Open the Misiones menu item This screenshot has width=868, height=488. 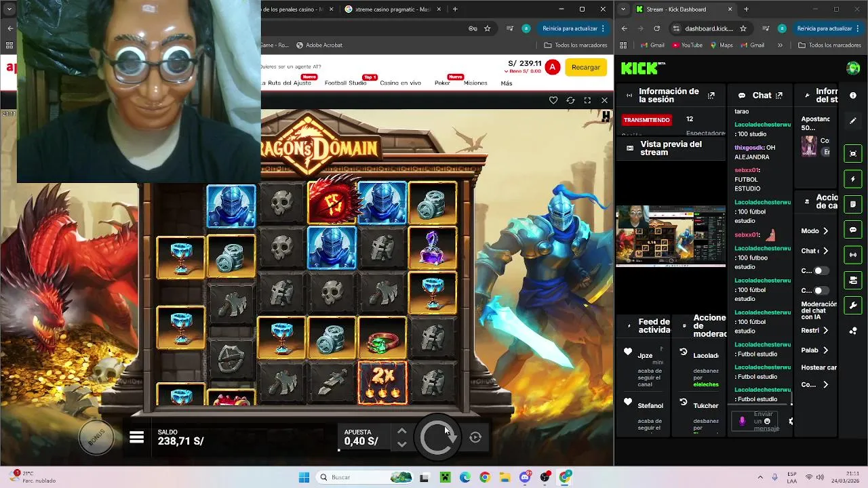pos(475,83)
